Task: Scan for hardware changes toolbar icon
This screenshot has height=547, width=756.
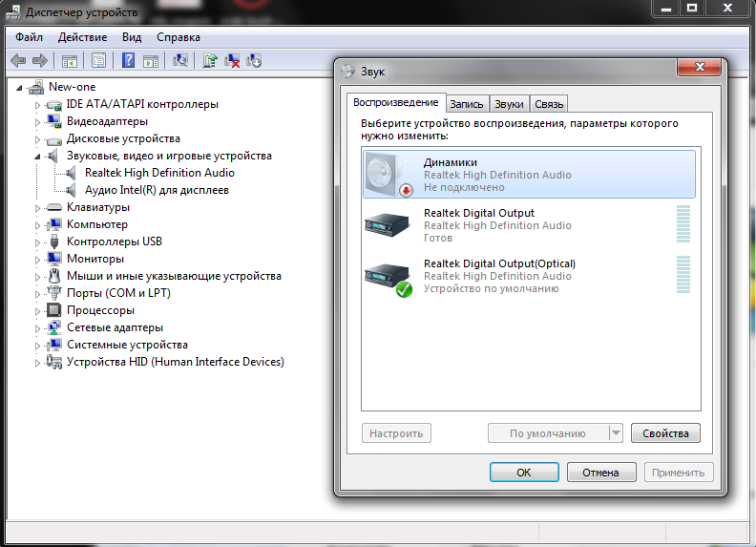Action: [x=179, y=61]
